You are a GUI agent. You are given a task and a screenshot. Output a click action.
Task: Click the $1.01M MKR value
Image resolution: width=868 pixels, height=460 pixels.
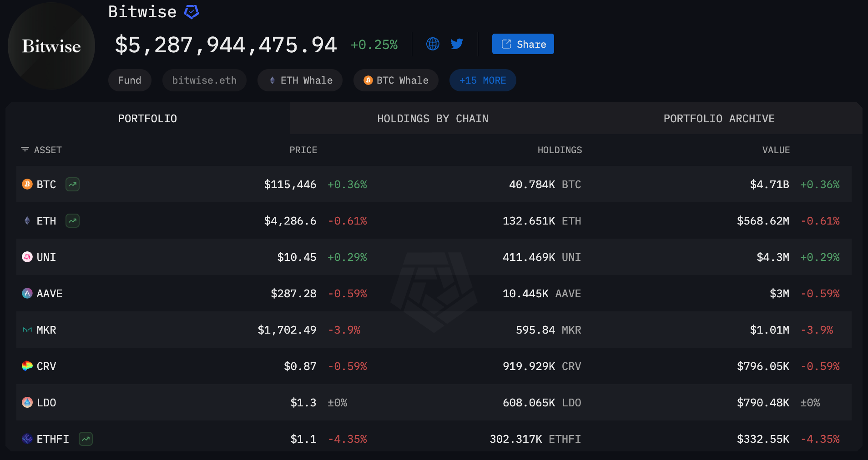(769, 330)
